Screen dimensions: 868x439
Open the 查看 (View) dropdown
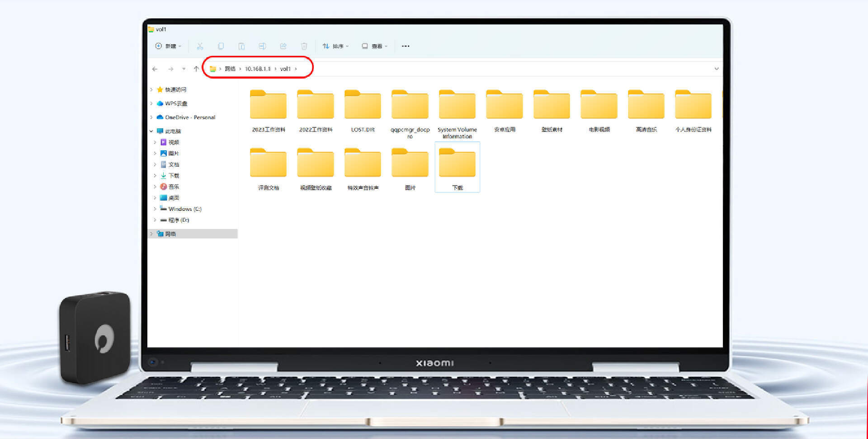point(375,46)
